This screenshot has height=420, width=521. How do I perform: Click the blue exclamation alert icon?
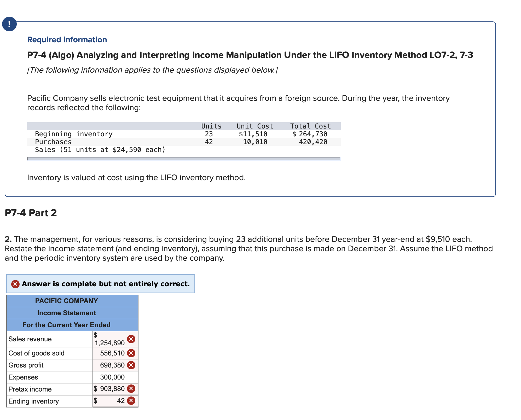[x=9, y=24]
